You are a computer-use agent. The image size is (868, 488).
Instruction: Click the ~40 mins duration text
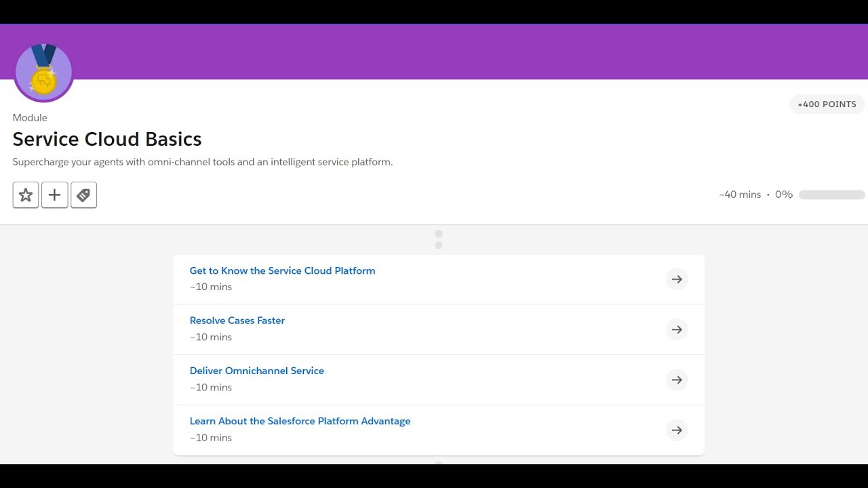[x=740, y=195]
